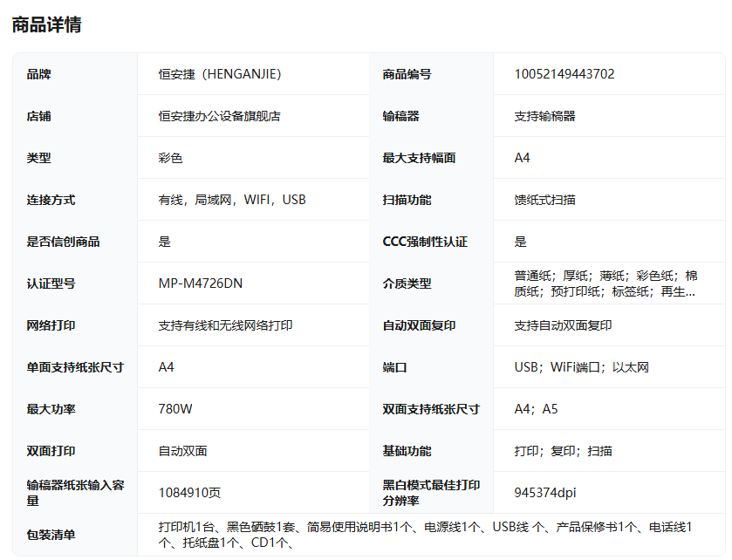This screenshot has height=560, width=732.
Task: Select the 品牌 label cell
Action: coord(38,74)
